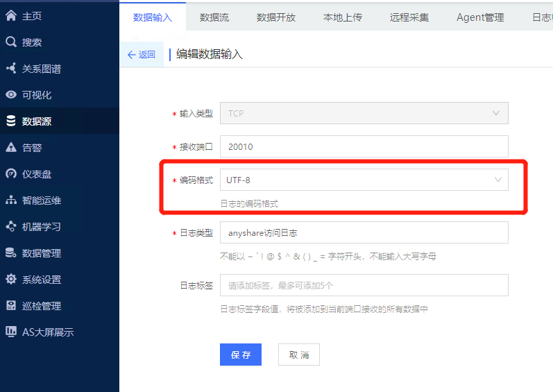Select the 远程采集 tab
Viewport: 553px width, 392px height.
click(409, 17)
